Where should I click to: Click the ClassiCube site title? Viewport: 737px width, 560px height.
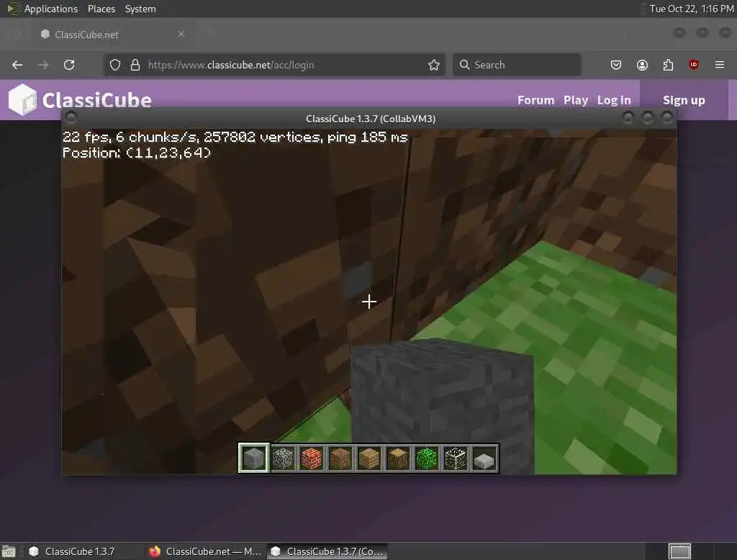pyautogui.click(x=97, y=100)
